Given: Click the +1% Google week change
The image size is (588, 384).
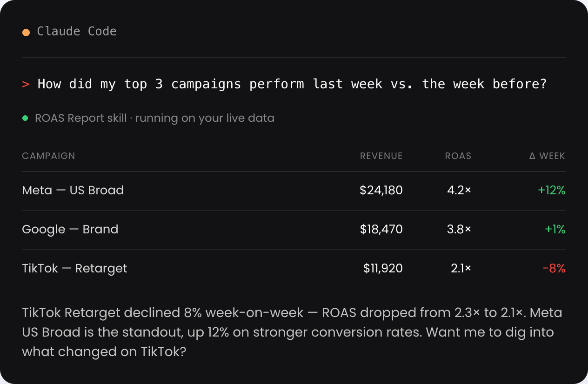Looking at the screenshot, I should tap(555, 229).
